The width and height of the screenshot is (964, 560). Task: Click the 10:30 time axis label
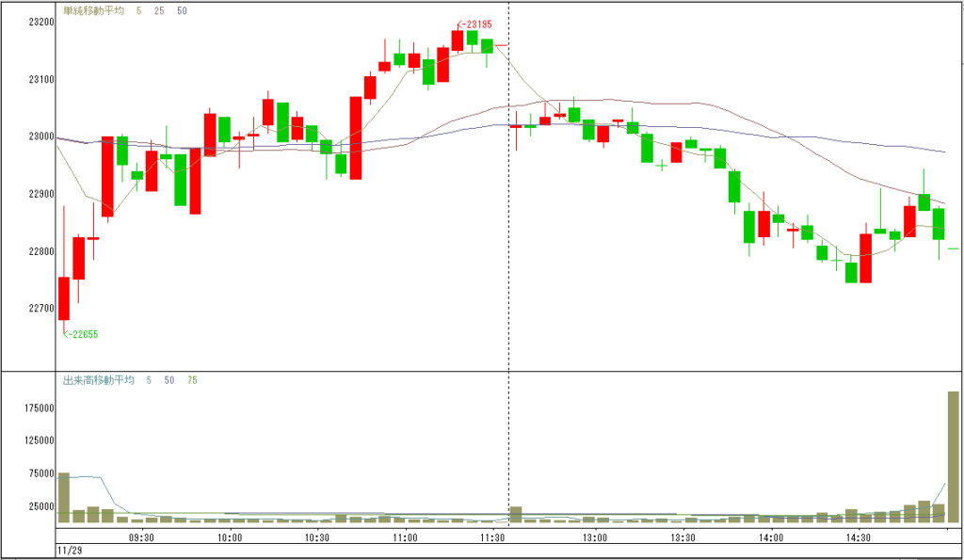317,537
